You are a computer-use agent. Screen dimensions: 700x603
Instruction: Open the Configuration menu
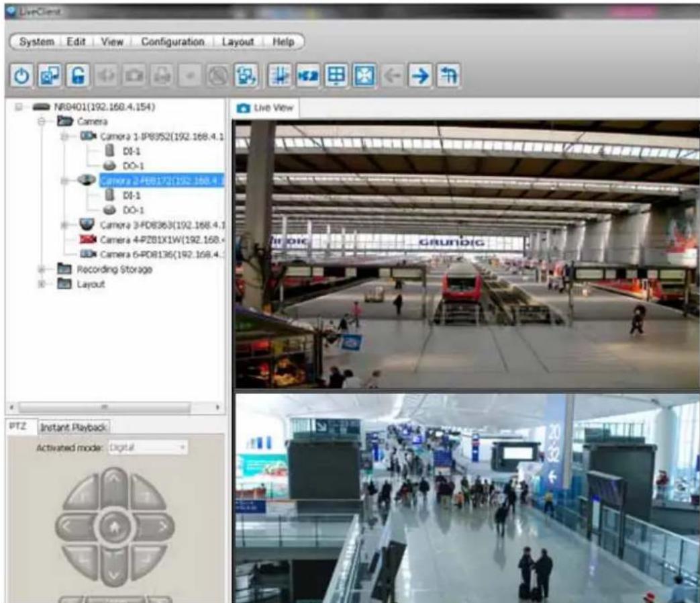[x=172, y=42]
